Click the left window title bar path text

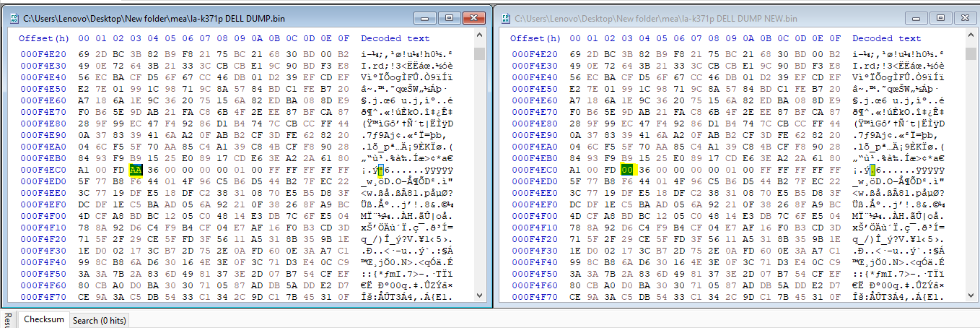(x=152, y=17)
